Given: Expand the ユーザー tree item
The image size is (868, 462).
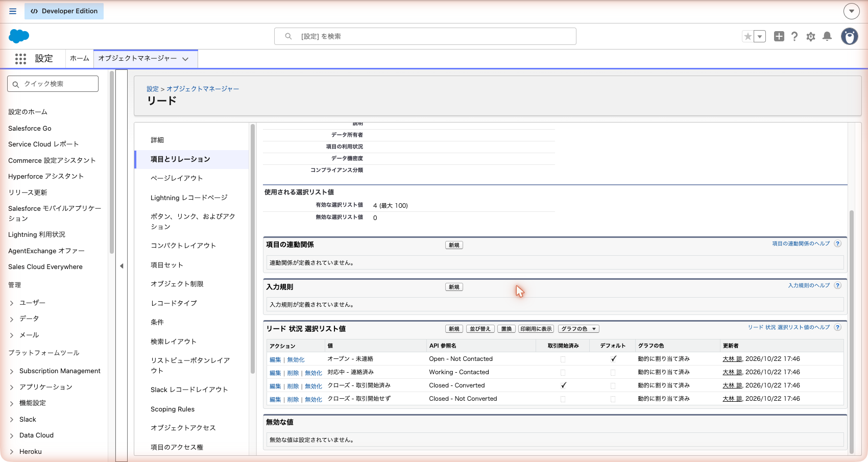Looking at the screenshot, I should pyautogui.click(x=12, y=303).
